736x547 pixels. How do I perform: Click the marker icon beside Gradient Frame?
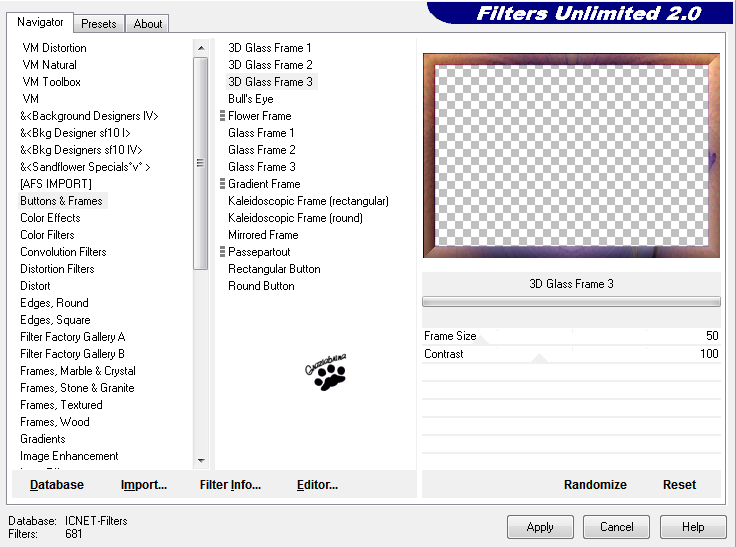[x=222, y=184]
